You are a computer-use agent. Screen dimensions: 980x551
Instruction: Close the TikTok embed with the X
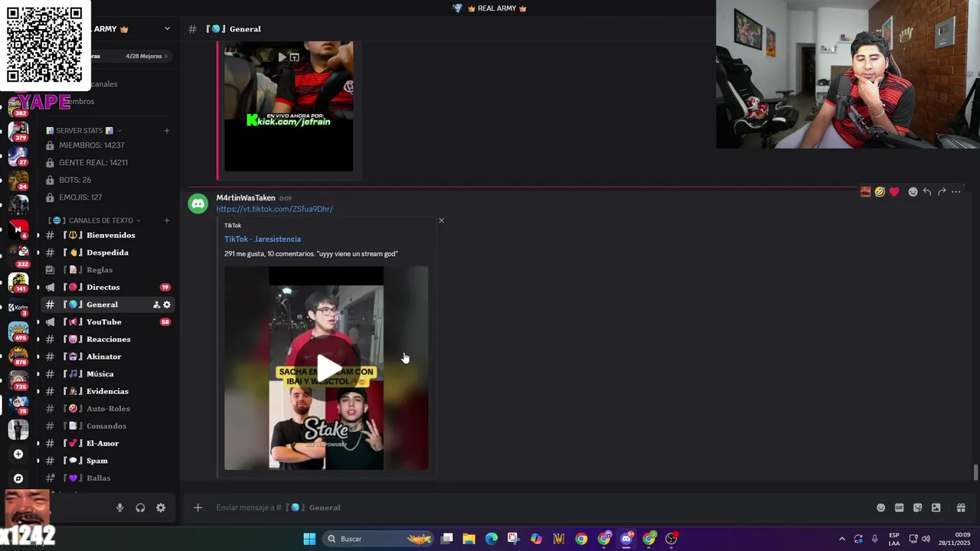tap(441, 220)
